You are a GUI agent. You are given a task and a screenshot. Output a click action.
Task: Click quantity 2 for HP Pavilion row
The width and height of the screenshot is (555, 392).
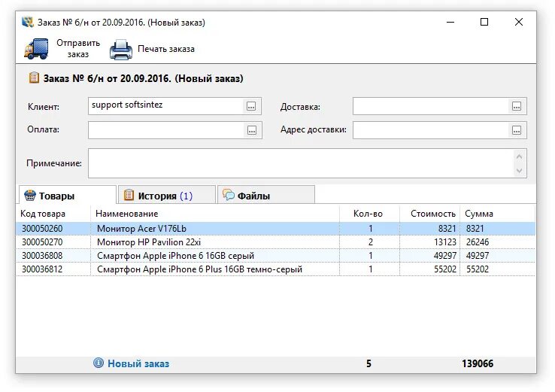(x=371, y=242)
